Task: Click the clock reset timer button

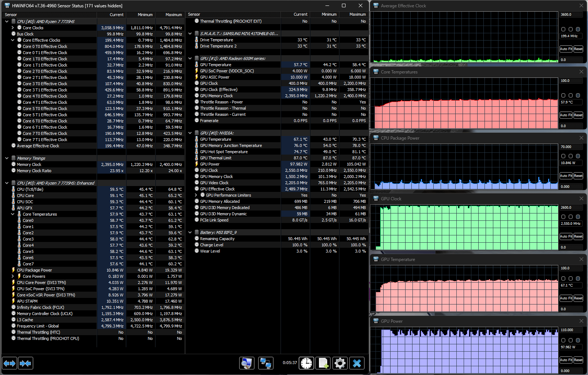Action: point(306,363)
